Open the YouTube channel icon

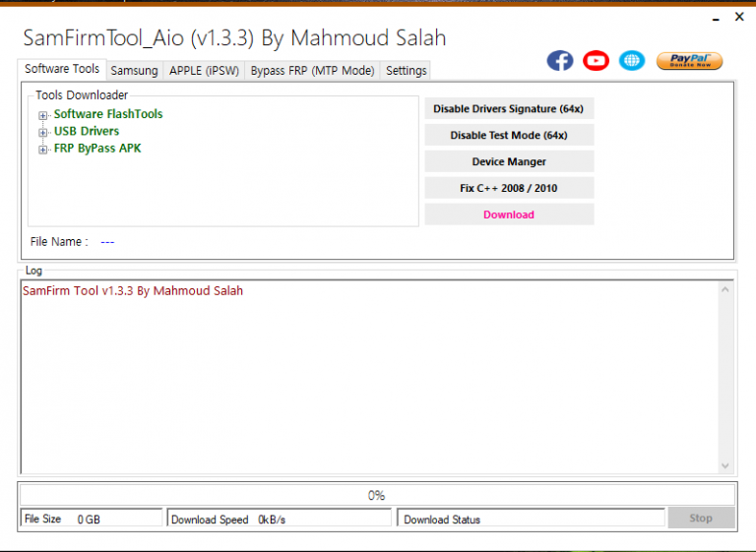[596, 61]
